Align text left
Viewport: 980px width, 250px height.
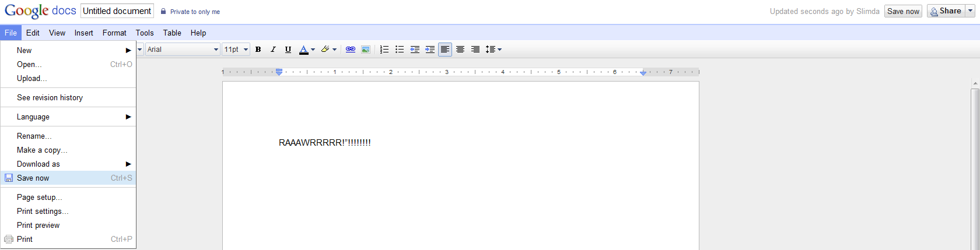[445, 50]
